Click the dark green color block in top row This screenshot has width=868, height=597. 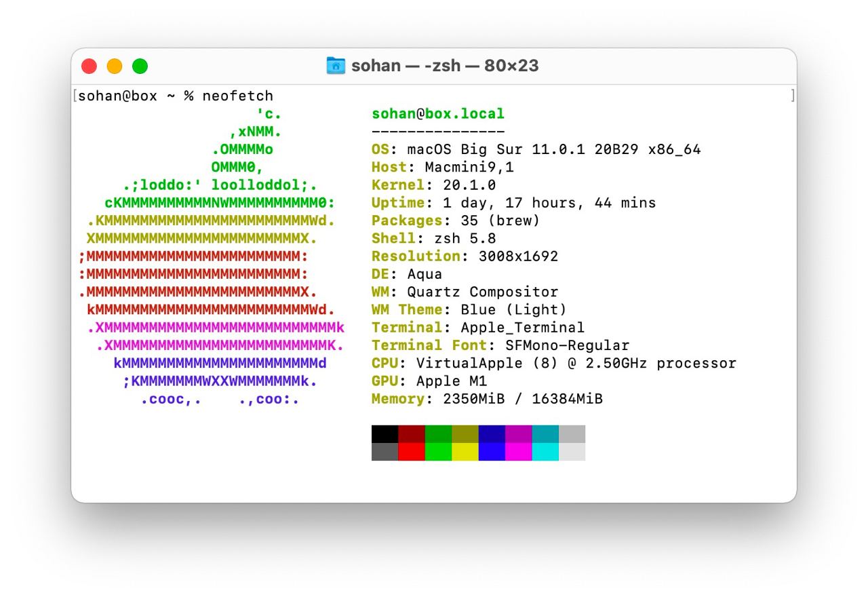point(438,434)
